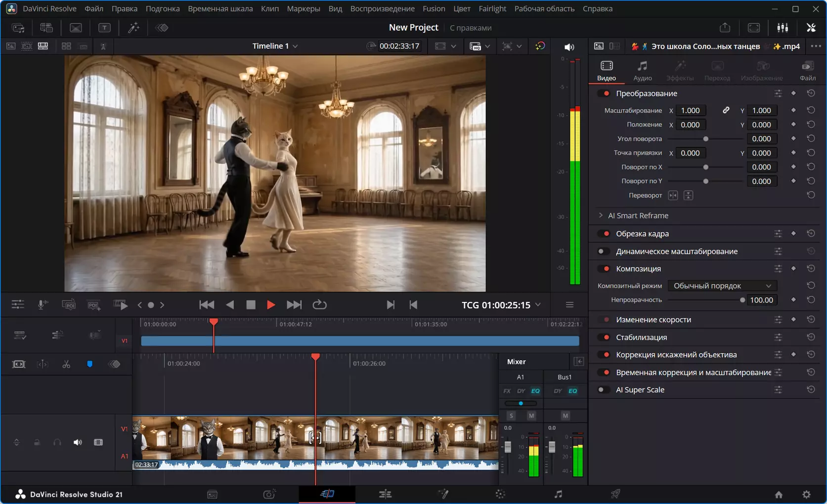This screenshot has height=504, width=827.
Task: Open the Файл menu
Action: 94,8
